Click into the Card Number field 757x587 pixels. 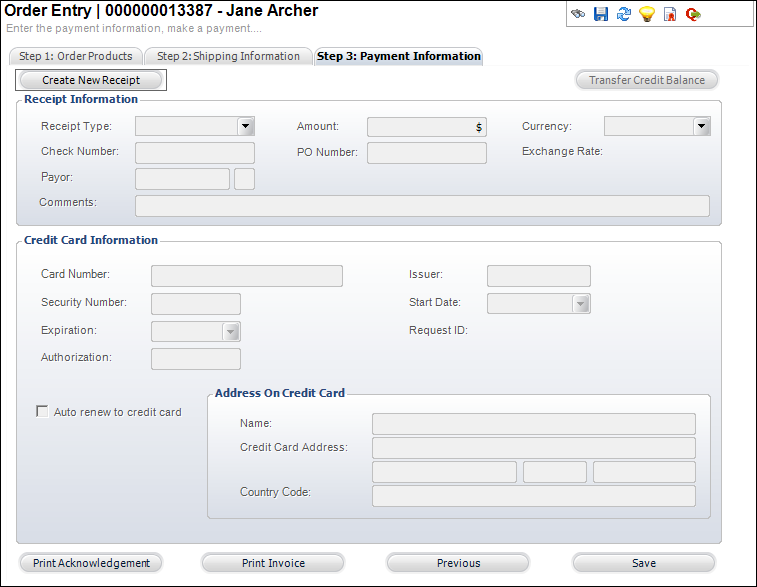tap(247, 276)
